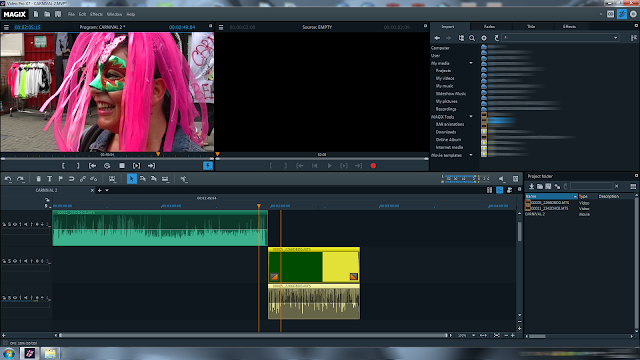Collapse the MAGIX Tools tree section
This screenshot has width=640, height=360.
471,117
